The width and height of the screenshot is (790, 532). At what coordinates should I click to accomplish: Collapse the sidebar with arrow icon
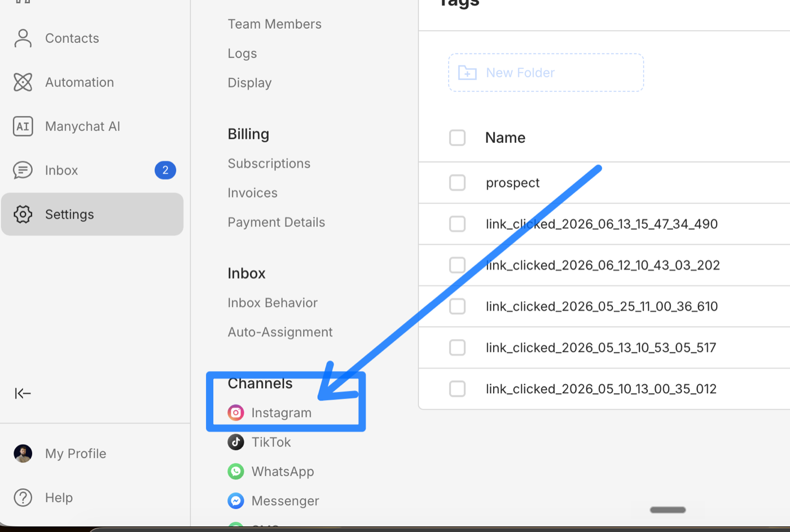[x=23, y=393]
